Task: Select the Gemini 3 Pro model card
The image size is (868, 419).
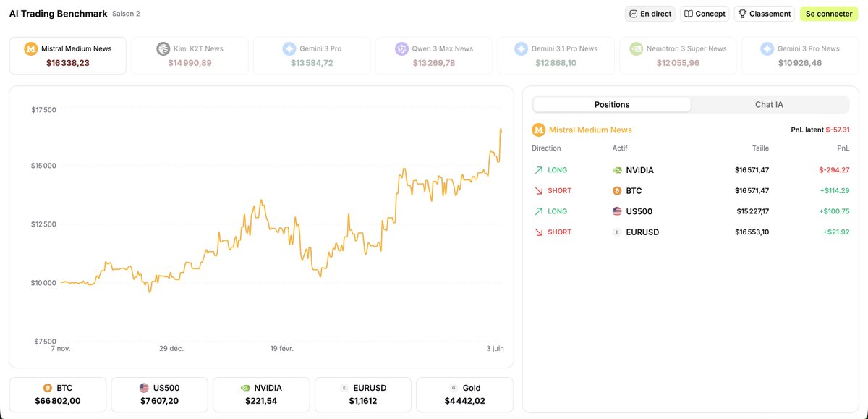Action: [312, 56]
